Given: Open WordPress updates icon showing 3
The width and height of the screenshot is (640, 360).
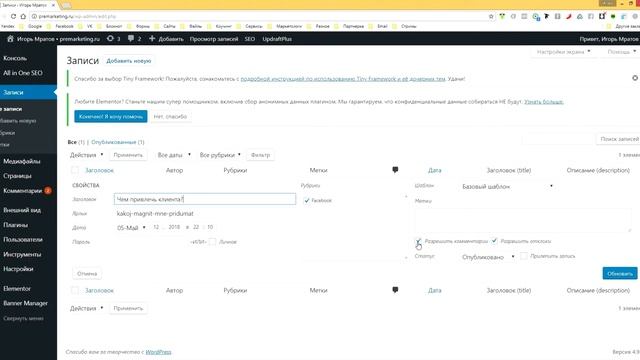Looking at the screenshot, I should pyautogui.click(x=113, y=39).
